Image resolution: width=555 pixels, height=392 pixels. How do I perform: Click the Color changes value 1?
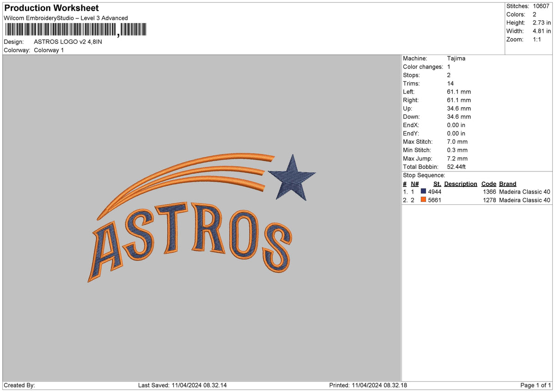[x=449, y=67]
